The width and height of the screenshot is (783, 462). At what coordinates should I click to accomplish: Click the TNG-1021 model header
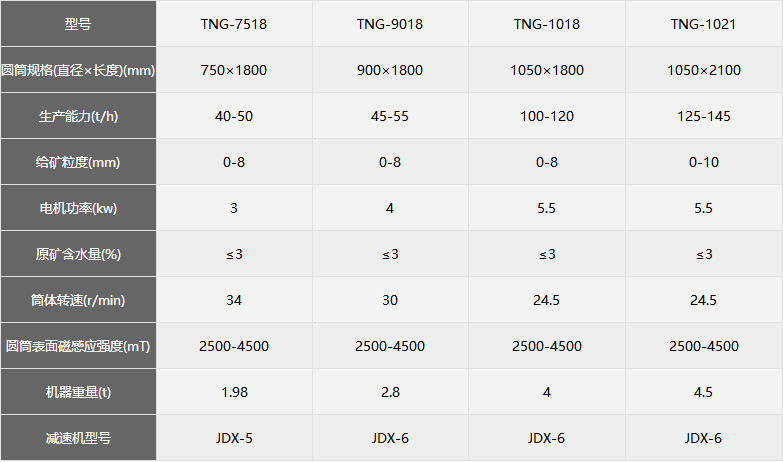(703, 24)
